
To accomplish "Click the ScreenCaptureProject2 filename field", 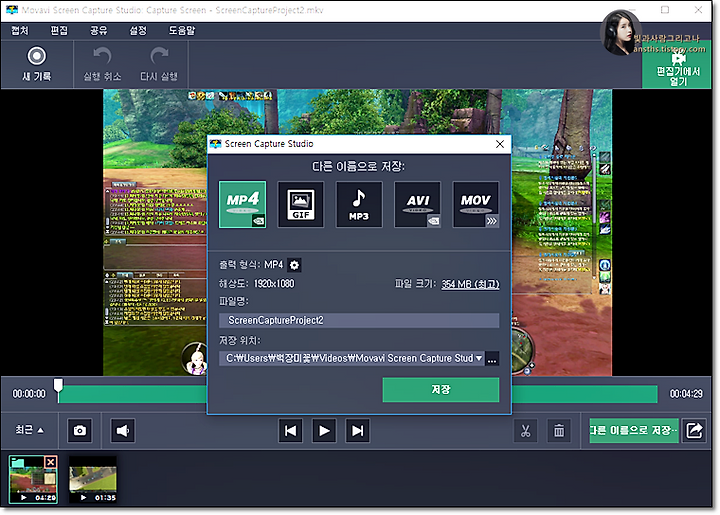I will [359, 320].
